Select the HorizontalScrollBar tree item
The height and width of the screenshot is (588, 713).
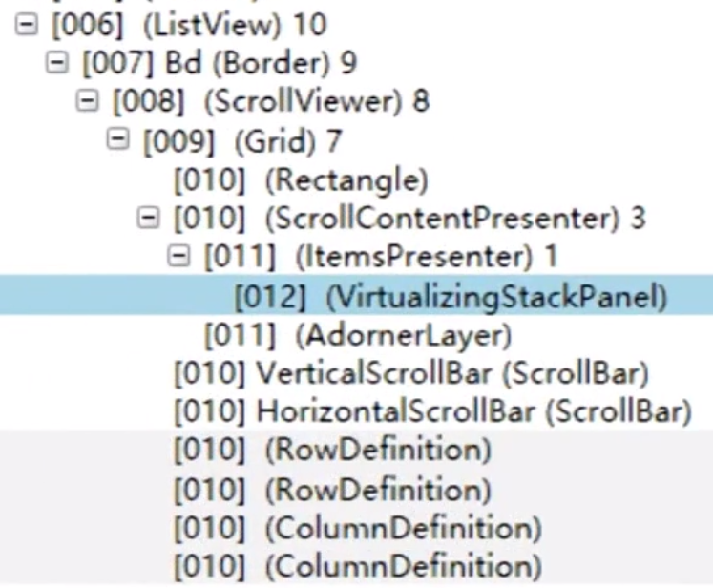431,412
